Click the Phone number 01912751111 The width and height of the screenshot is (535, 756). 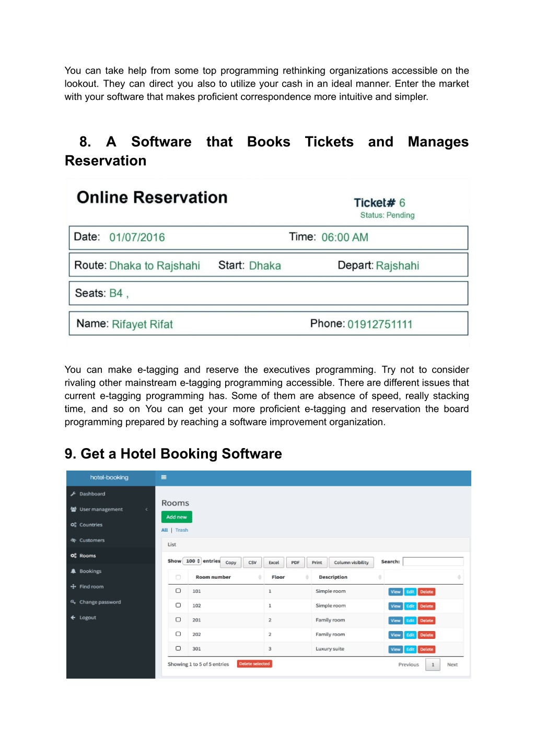(380, 324)
